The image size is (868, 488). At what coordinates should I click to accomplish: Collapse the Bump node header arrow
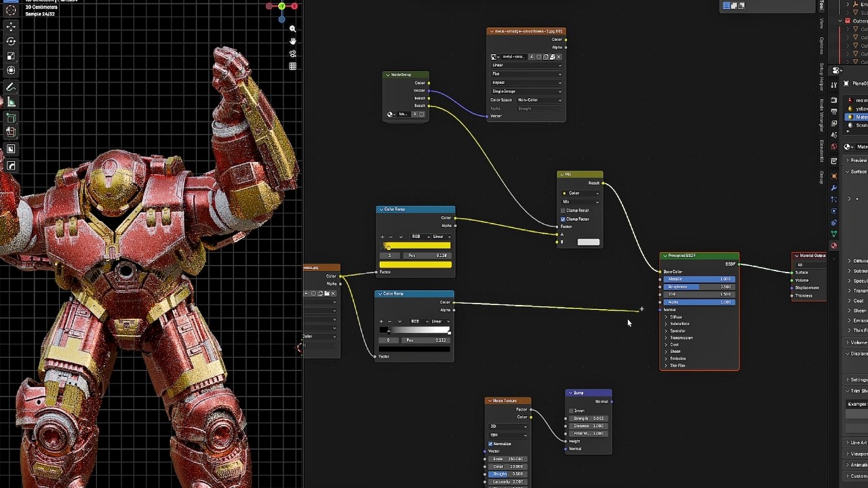(570, 393)
